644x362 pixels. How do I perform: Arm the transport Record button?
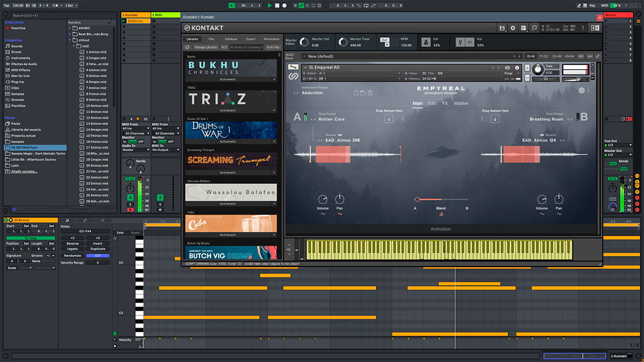point(284,5)
